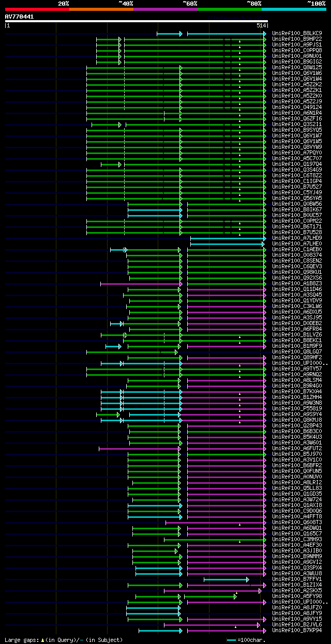Select the UniRef100_Q89HF2 hit

(x=297, y=357)
